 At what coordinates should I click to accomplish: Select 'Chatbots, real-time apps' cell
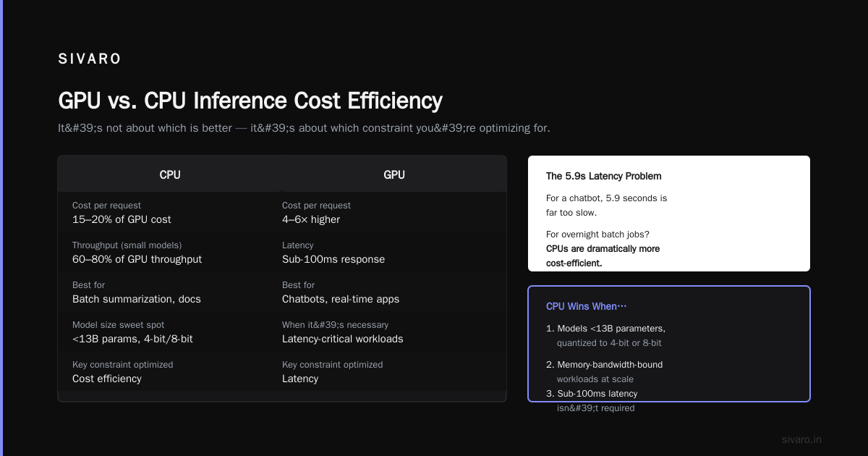click(341, 299)
